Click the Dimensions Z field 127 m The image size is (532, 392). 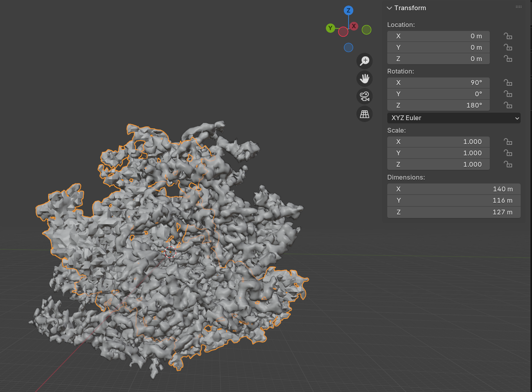(x=453, y=212)
